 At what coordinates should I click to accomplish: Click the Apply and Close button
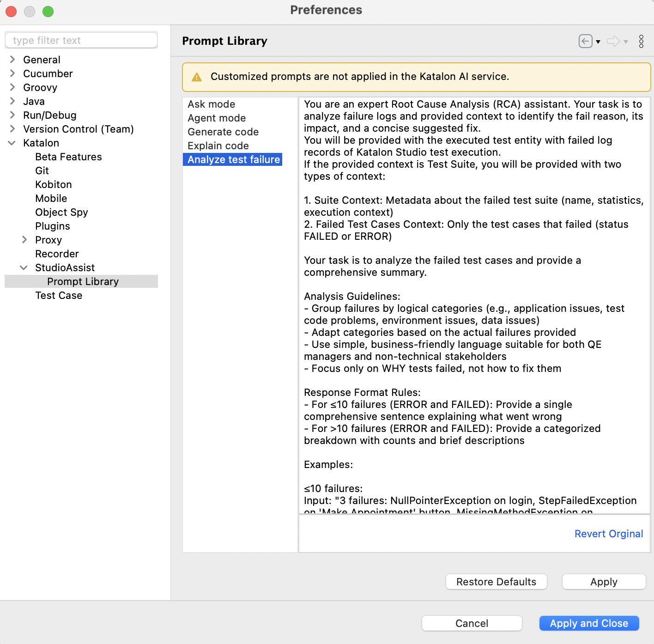tap(589, 623)
